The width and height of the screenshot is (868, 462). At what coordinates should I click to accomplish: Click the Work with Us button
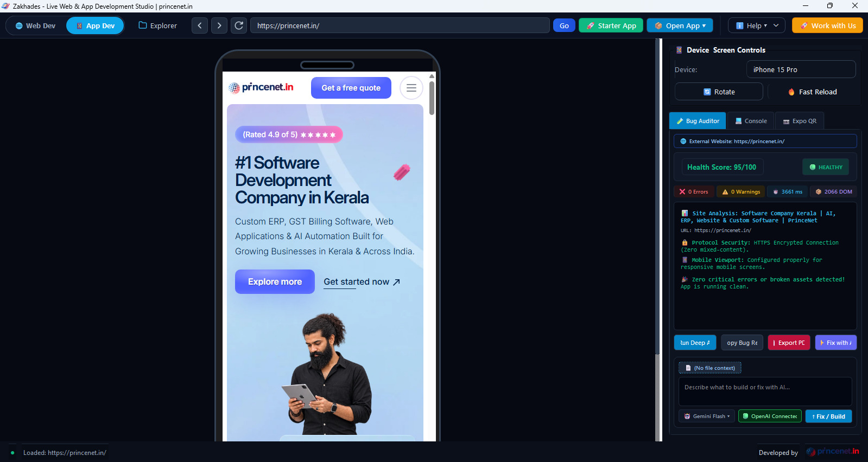[x=827, y=25]
